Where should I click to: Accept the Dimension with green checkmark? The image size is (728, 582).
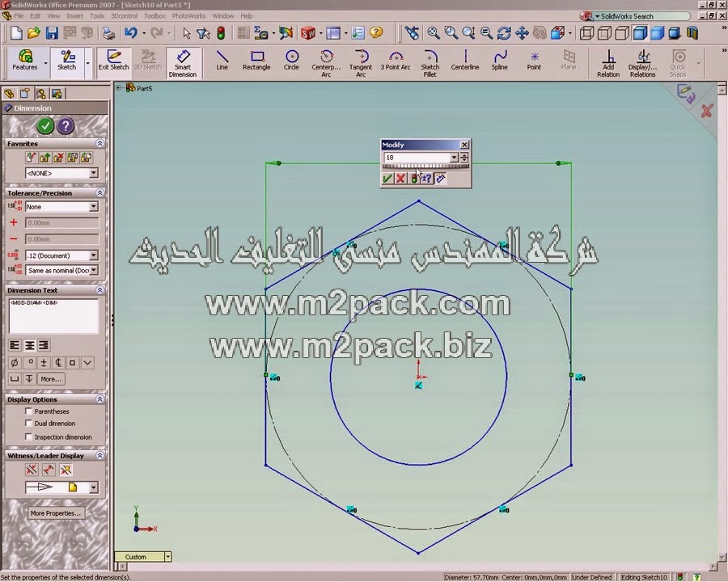[x=45, y=126]
